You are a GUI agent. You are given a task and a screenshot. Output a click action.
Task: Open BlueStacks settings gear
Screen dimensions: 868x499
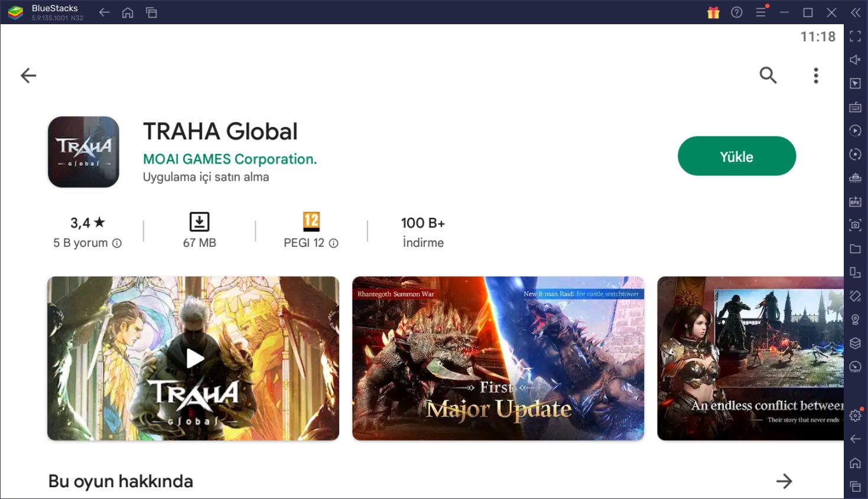click(x=855, y=416)
